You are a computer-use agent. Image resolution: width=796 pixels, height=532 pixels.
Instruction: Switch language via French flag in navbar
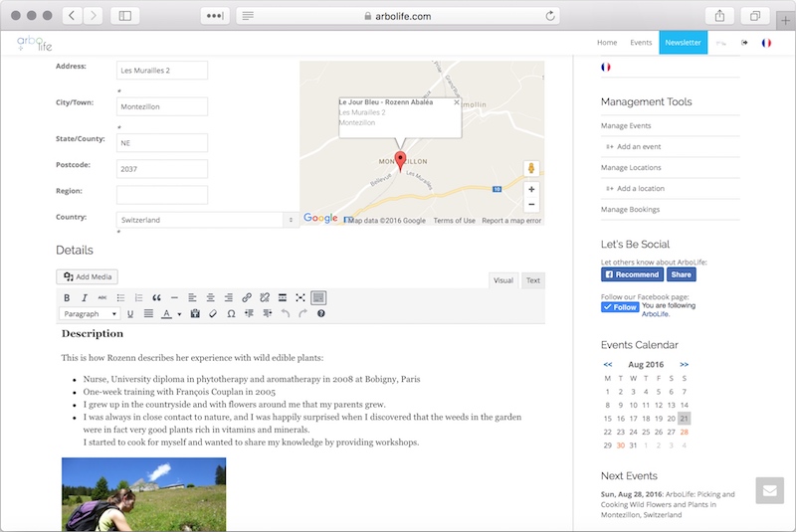pyautogui.click(x=766, y=43)
